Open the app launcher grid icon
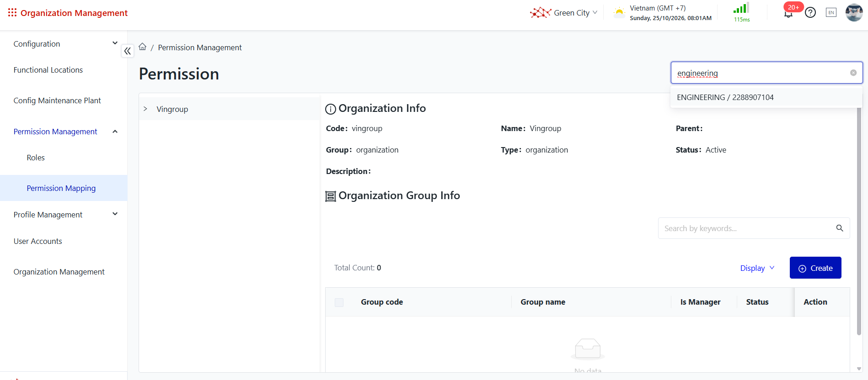This screenshot has height=380, width=868. (12, 13)
